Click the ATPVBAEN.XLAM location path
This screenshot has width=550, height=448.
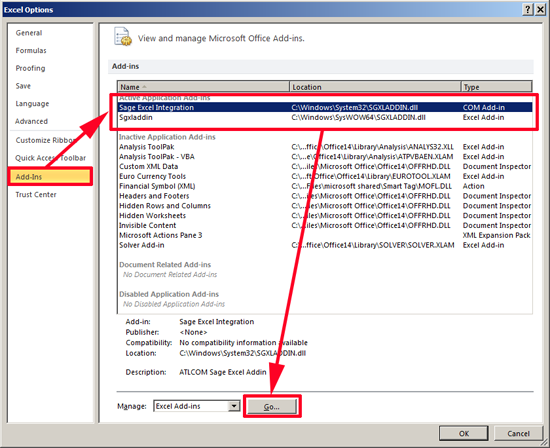[373, 157]
